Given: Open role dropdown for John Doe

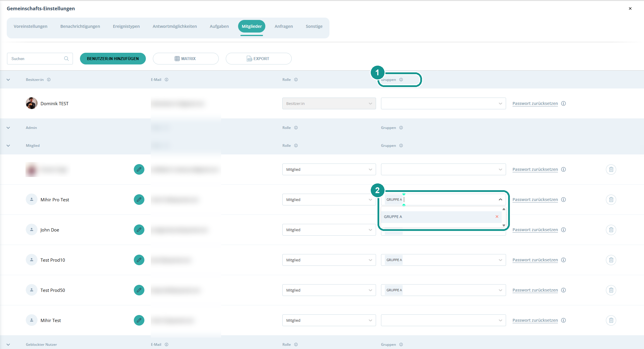Looking at the screenshot, I should [x=329, y=230].
